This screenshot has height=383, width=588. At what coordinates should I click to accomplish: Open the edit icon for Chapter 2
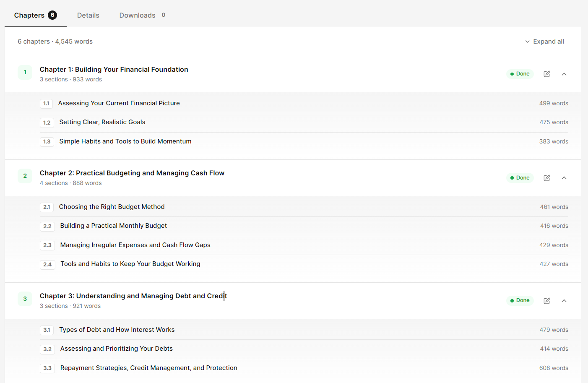click(547, 178)
